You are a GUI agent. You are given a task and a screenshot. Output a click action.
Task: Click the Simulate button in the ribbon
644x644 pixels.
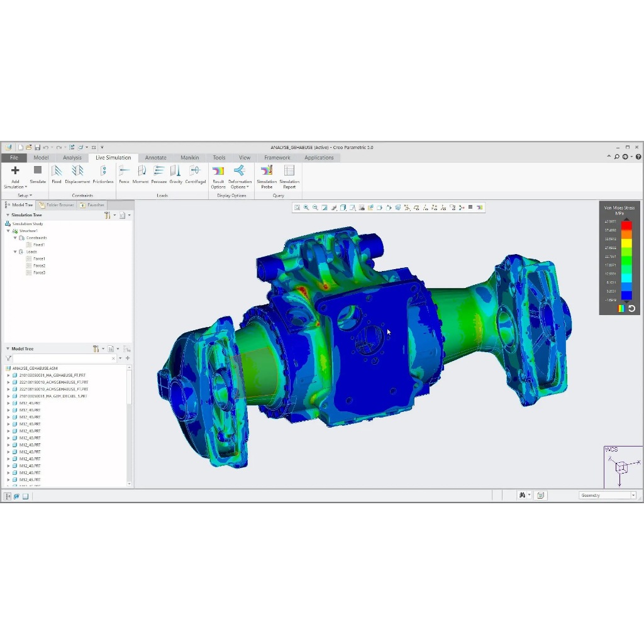click(38, 174)
